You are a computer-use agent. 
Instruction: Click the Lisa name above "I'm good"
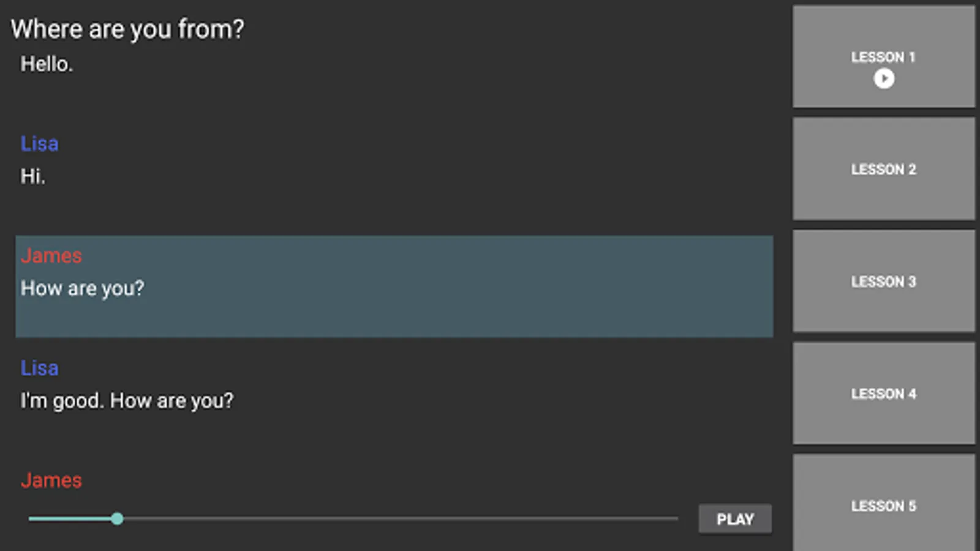coord(39,369)
